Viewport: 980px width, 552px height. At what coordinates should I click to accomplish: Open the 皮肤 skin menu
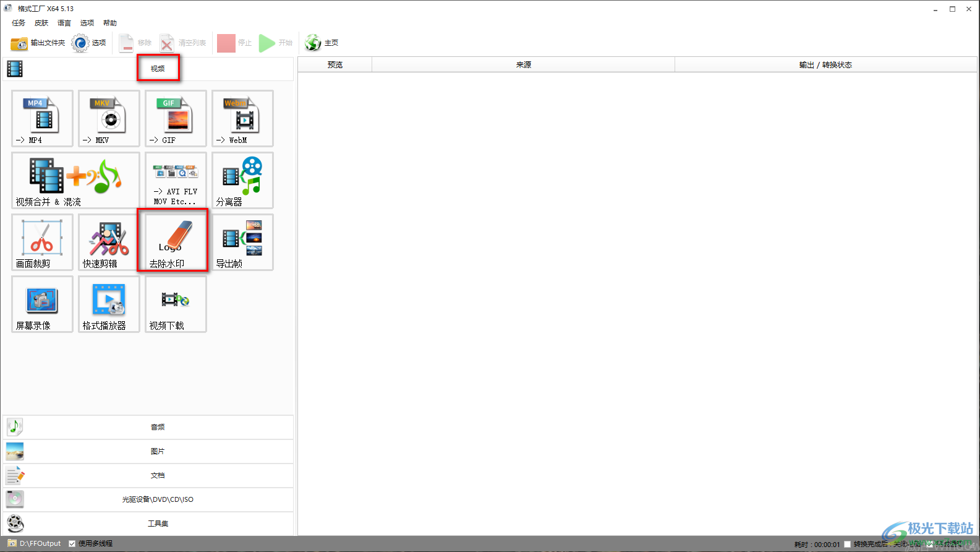(41, 23)
